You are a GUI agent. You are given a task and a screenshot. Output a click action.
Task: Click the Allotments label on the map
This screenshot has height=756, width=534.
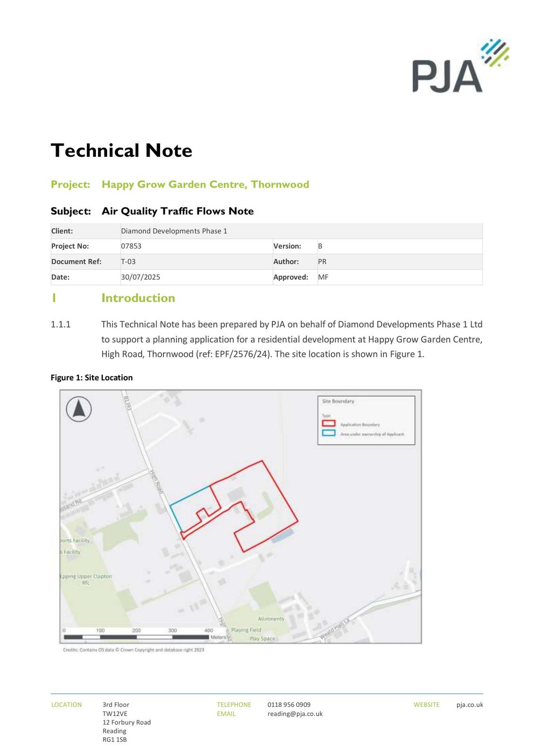pyautogui.click(x=271, y=619)
